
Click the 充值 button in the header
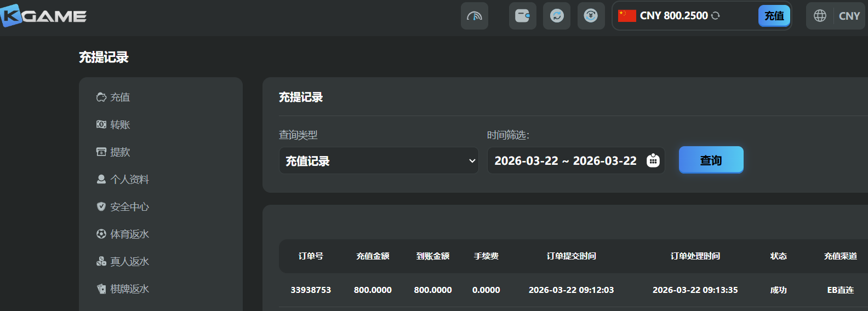774,16
